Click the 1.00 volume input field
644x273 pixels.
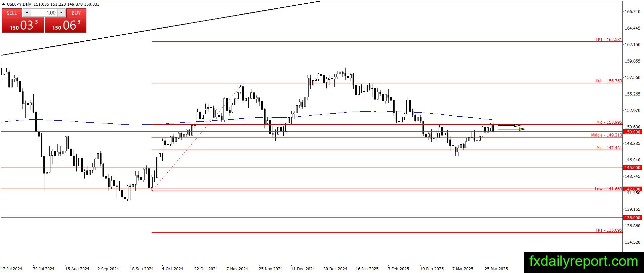pyautogui.click(x=44, y=13)
